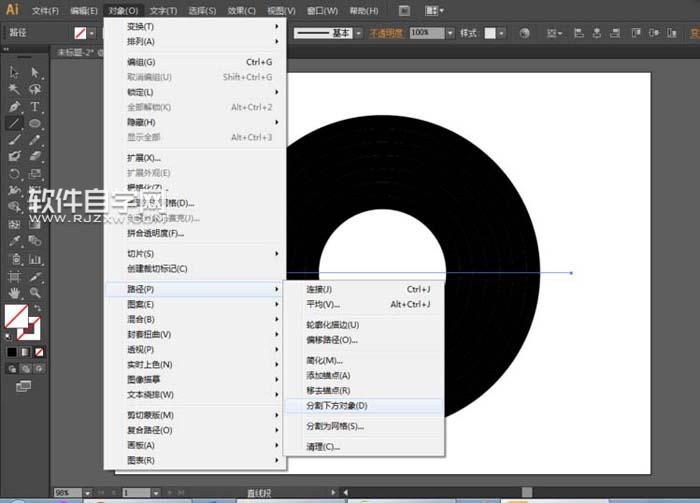Open the 98% zoom level dropdown
Image resolution: width=700 pixels, height=503 pixels.
[88, 493]
